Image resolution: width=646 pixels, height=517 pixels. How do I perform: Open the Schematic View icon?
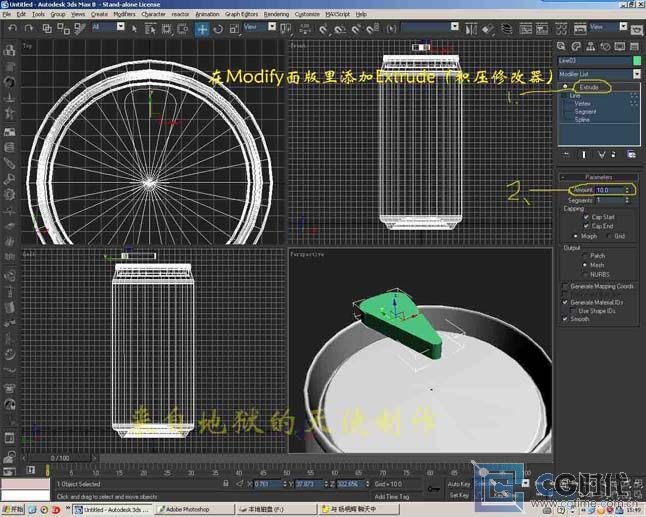542,29
